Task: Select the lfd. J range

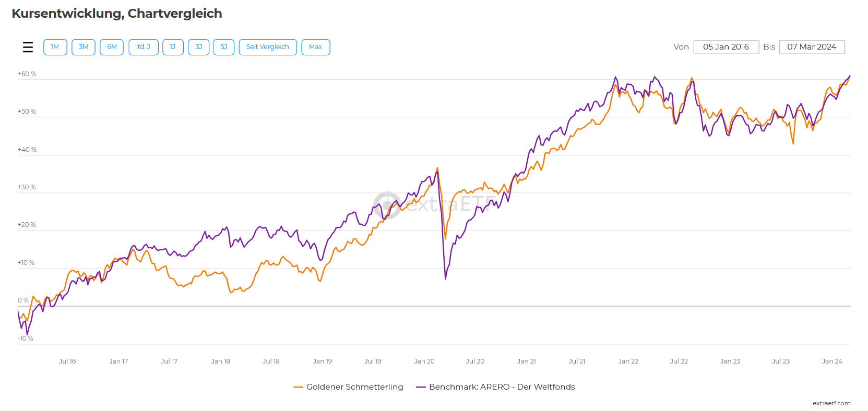Action: [143, 47]
